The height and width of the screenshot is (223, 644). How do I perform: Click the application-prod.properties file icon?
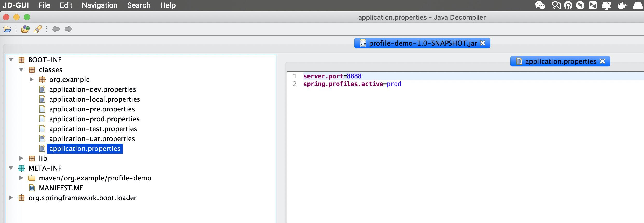pos(42,119)
